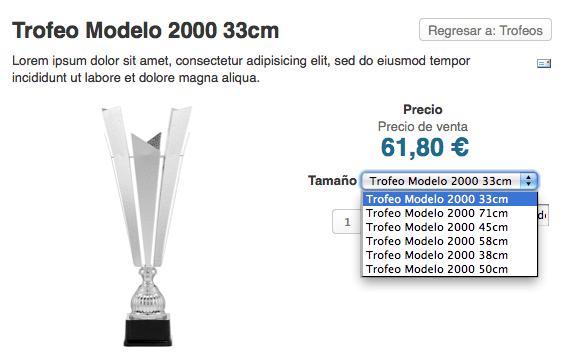Click the Tamaño field label
Viewport: 563px width, 360px height.
[332, 180]
